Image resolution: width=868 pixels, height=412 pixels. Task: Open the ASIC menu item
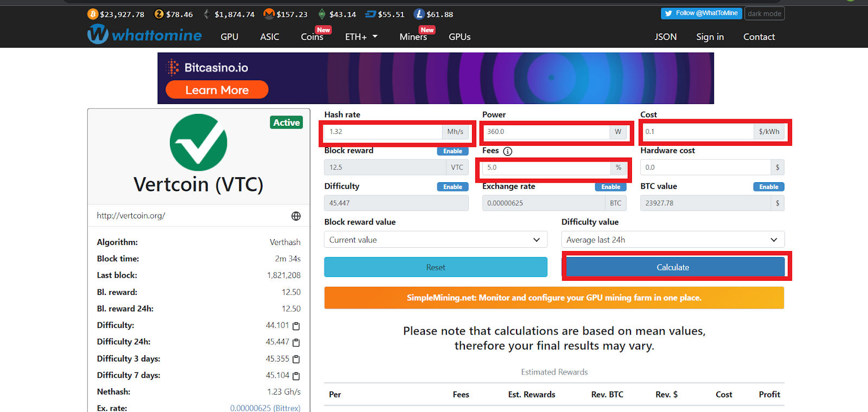[x=270, y=37]
